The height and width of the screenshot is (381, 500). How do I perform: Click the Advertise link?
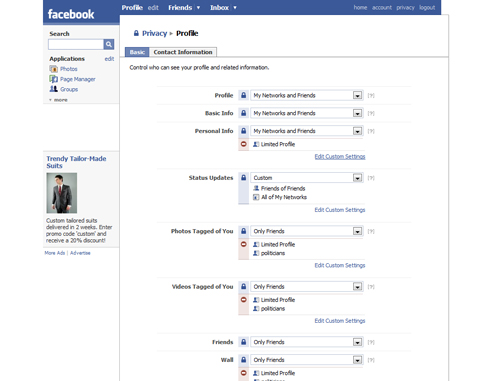pos(80,253)
